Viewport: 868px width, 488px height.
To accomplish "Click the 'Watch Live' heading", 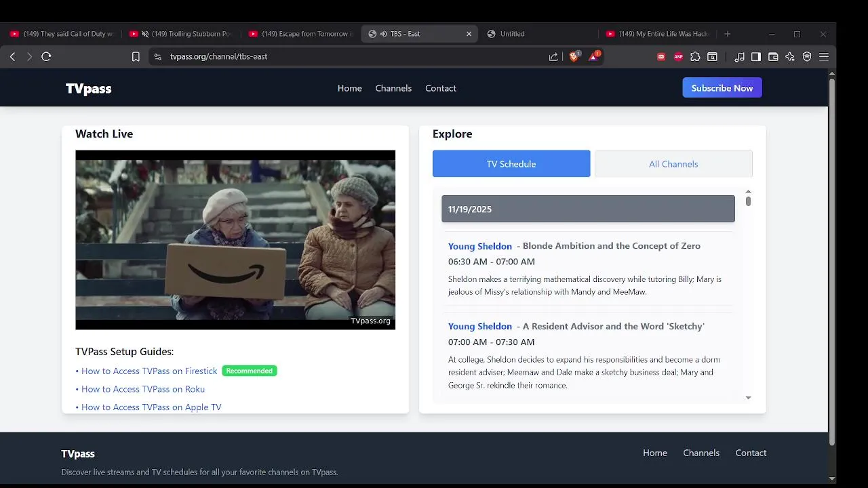I will 104,134.
